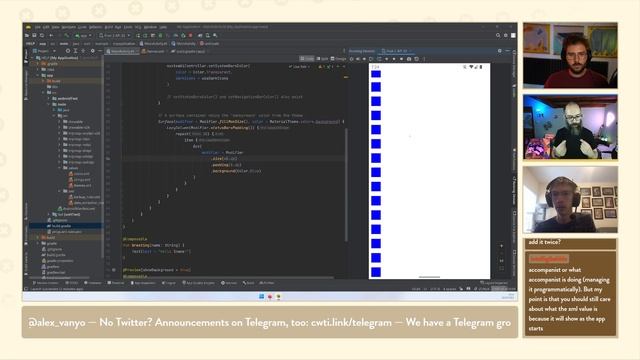Close the Pixel 2 API 31 tab

point(411,51)
